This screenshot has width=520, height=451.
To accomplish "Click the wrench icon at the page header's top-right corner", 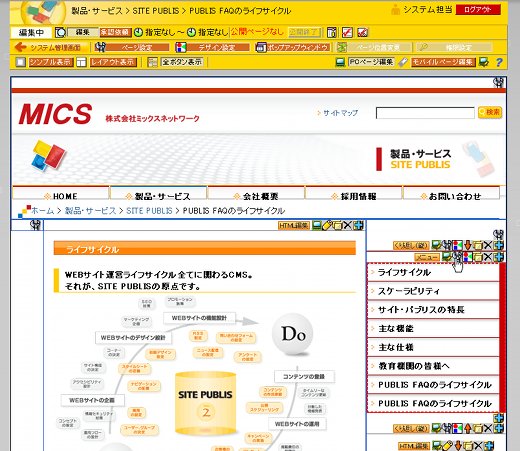I will [498, 82].
